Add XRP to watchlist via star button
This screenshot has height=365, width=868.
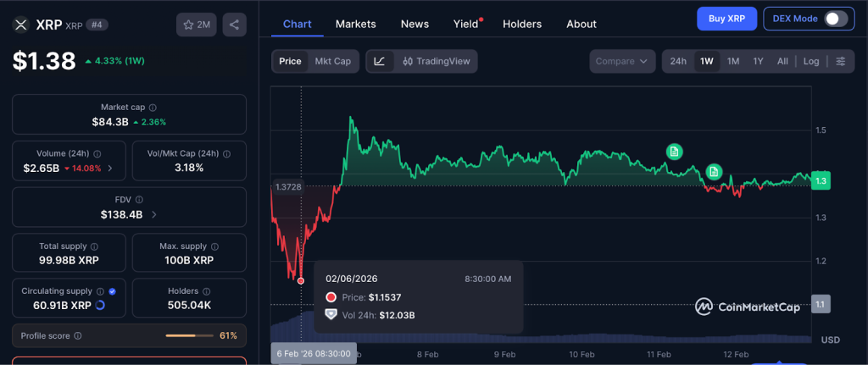197,25
